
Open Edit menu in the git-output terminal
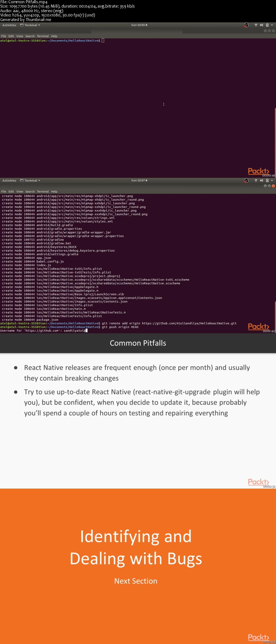pos(11,192)
